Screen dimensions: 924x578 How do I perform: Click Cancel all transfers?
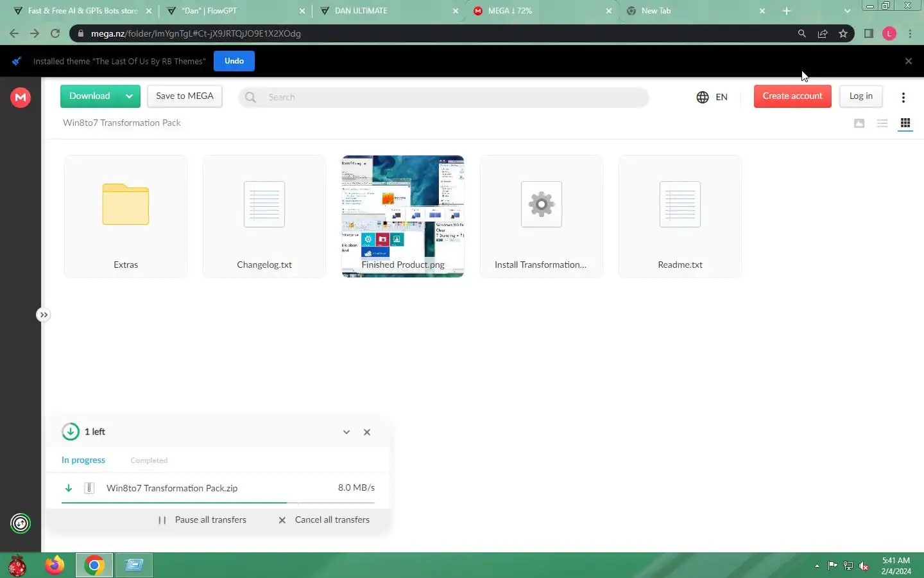[324, 520]
